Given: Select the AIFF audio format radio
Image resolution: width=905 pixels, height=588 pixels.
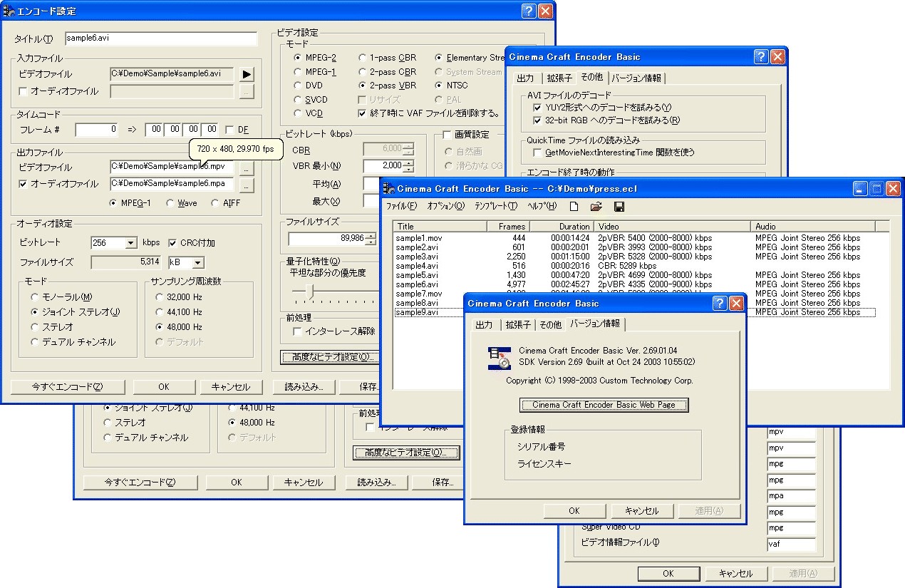Looking at the screenshot, I should [x=215, y=203].
